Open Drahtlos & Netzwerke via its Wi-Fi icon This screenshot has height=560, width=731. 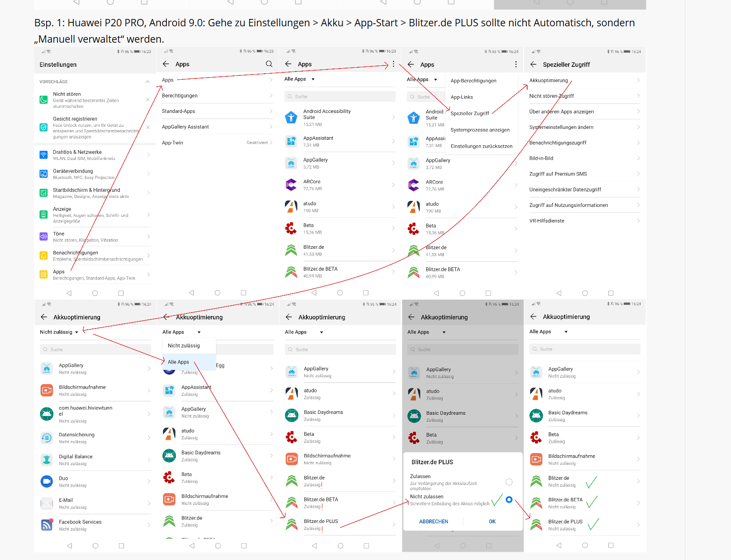44,155
